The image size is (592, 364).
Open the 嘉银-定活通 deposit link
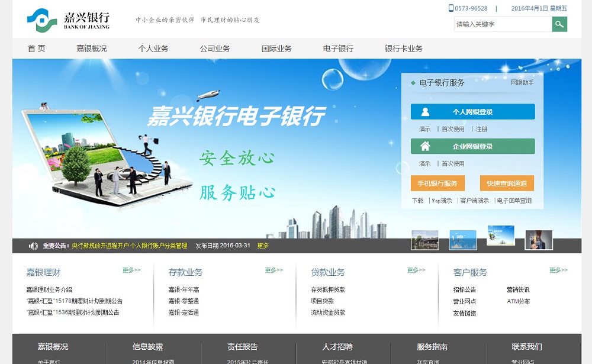click(x=184, y=313)
